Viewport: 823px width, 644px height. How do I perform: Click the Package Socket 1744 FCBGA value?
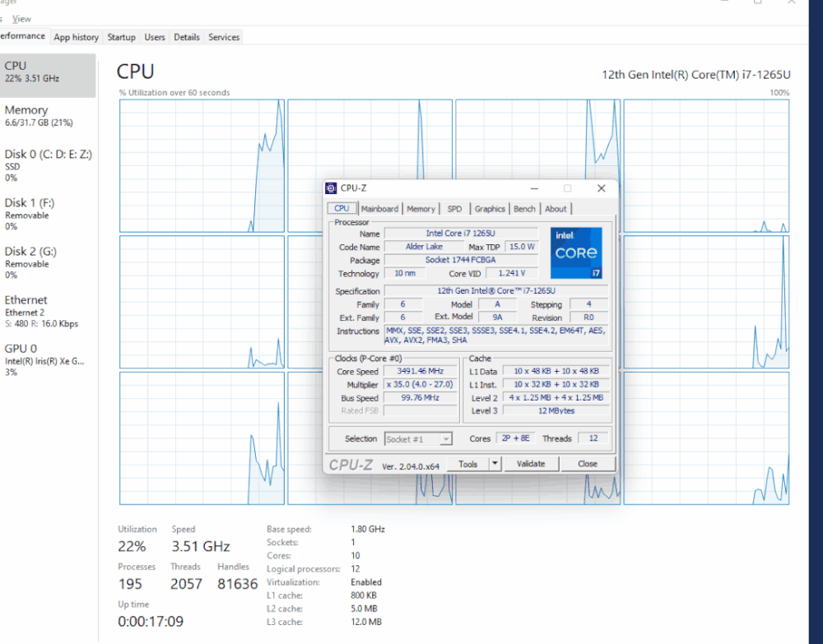(461, 260)
